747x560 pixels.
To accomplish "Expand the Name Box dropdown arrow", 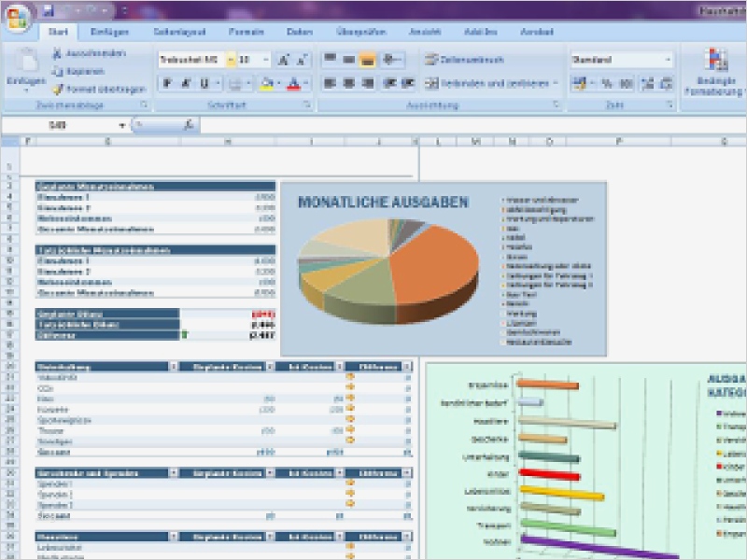I will [x=122, y=126].
